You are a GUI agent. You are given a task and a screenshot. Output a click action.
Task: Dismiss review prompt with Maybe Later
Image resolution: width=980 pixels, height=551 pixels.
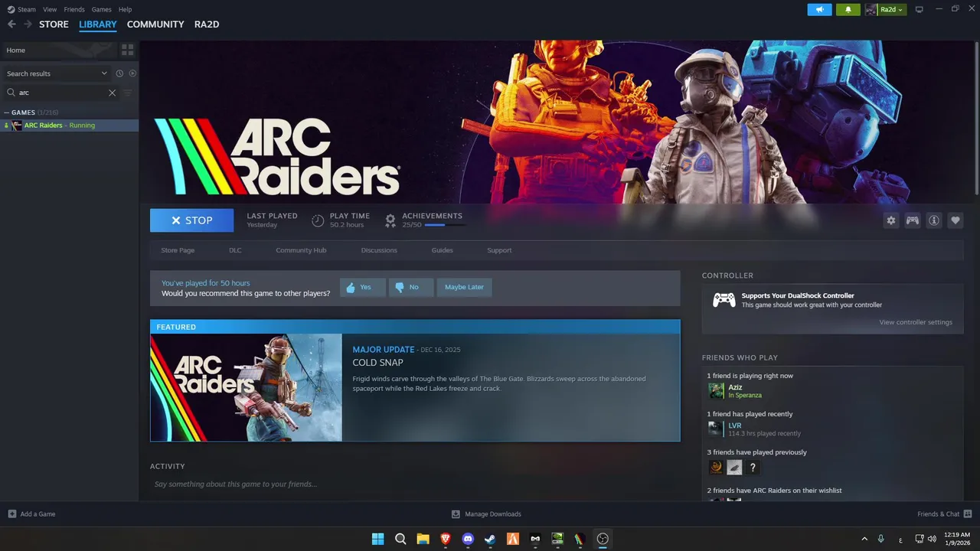pos(464,287)
